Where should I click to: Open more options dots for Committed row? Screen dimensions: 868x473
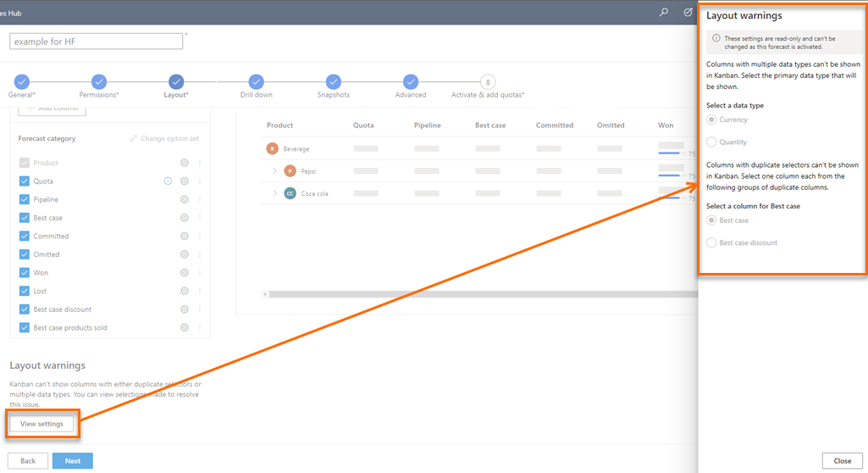(x=200, y=236)
